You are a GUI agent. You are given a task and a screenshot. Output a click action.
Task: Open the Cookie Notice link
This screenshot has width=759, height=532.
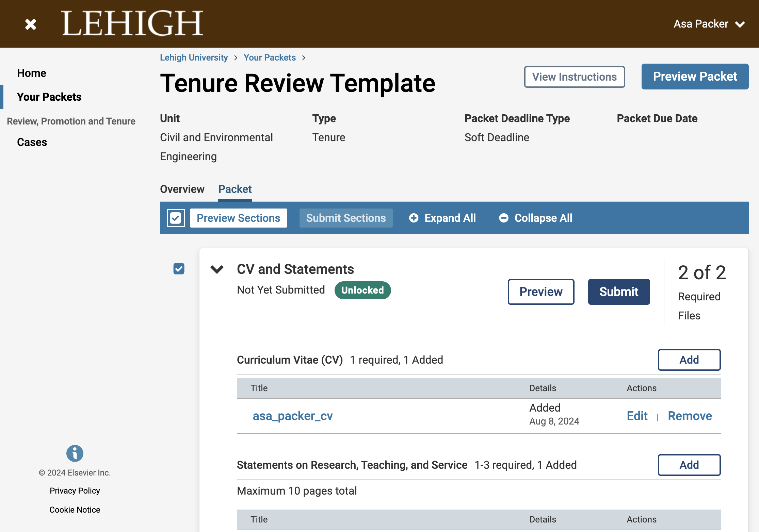click(75, 510)
